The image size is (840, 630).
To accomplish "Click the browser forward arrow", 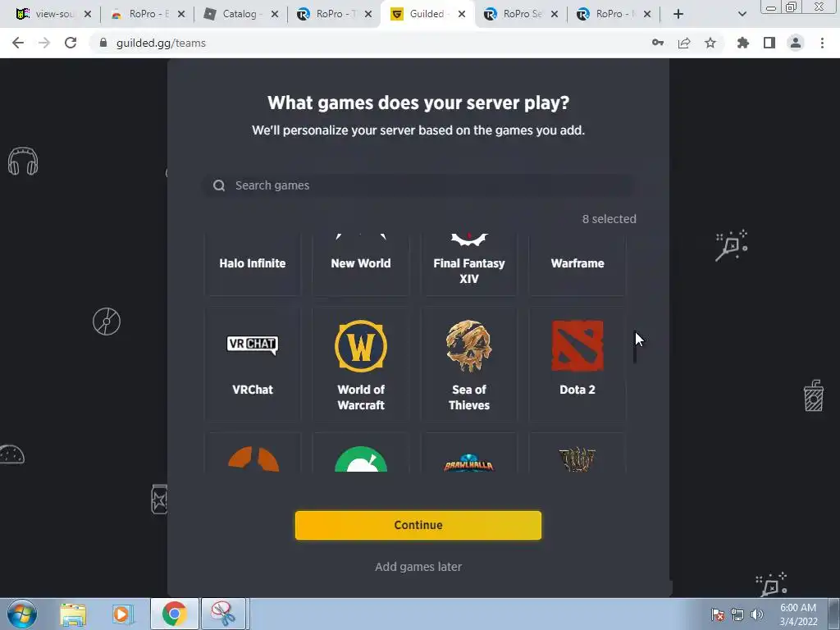I will pos(44,43).
